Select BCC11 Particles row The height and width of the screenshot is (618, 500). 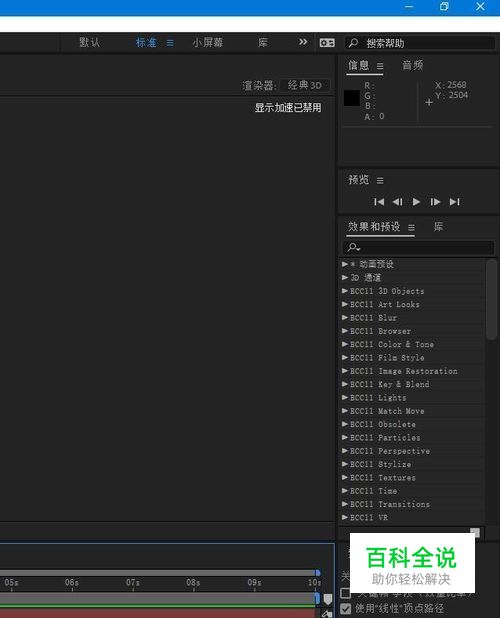click(x=412, y=437)
